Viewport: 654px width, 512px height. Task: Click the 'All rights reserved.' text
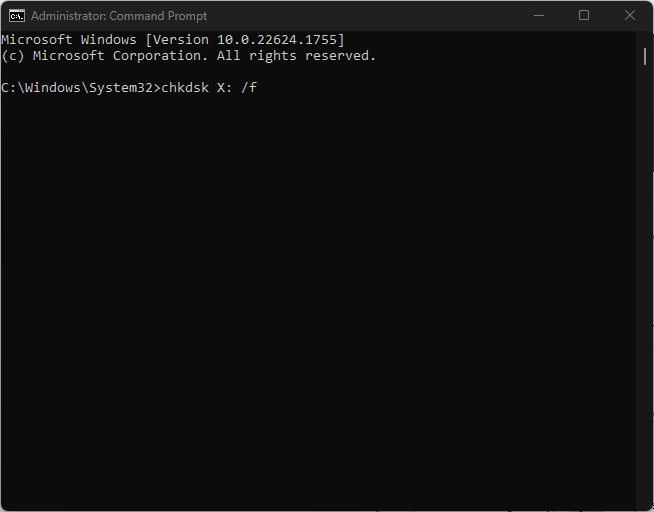click(296, 56)
